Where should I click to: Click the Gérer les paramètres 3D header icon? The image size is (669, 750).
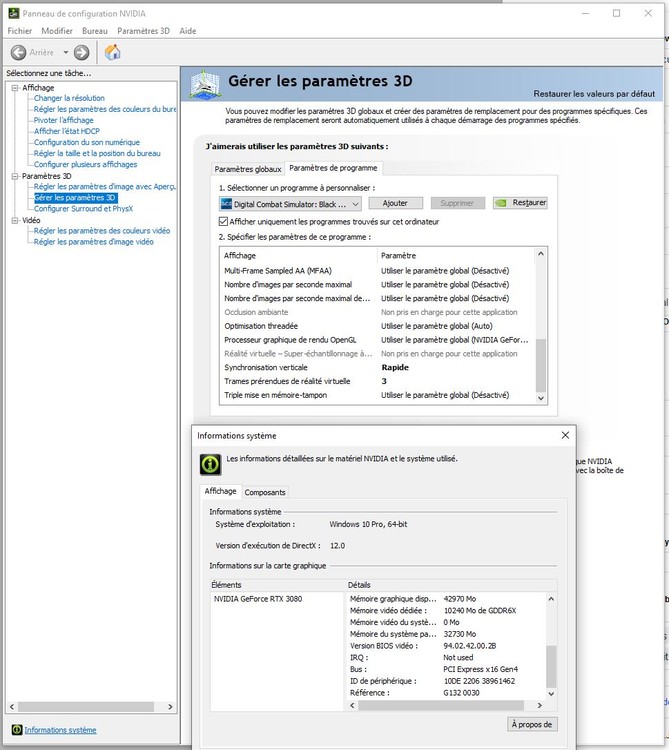pyautogui.click(x=205, y=85)
